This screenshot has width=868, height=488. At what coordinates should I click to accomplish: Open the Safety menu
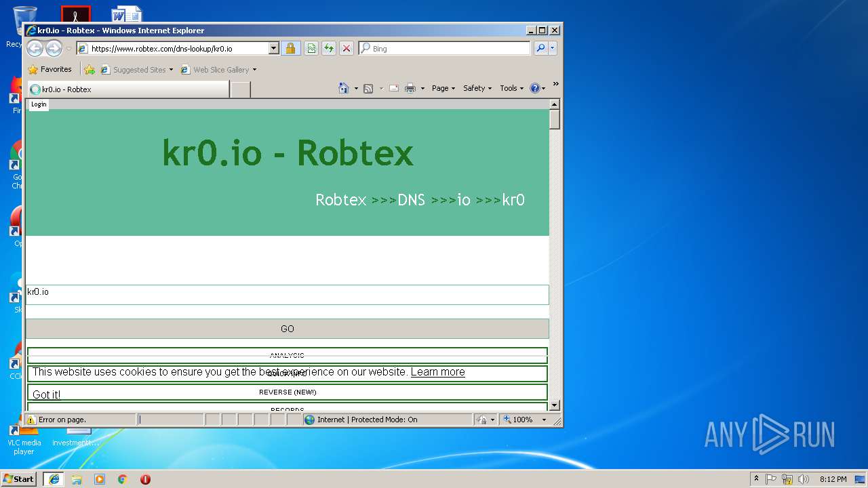coord(477,88)
